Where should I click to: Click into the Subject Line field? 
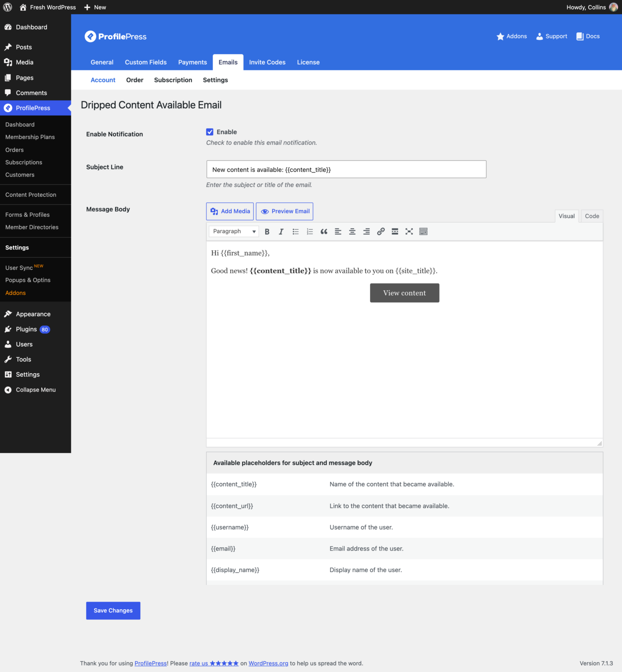click(x=346, y=169)
